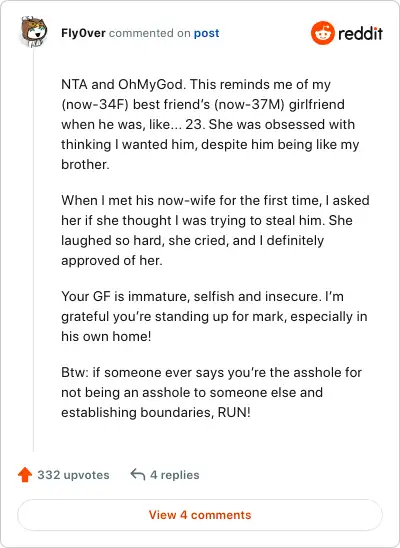Click the Reddit alien logo icon
Image resolution: width=400 pixels, height=548 pixels.
coord(323,33)
